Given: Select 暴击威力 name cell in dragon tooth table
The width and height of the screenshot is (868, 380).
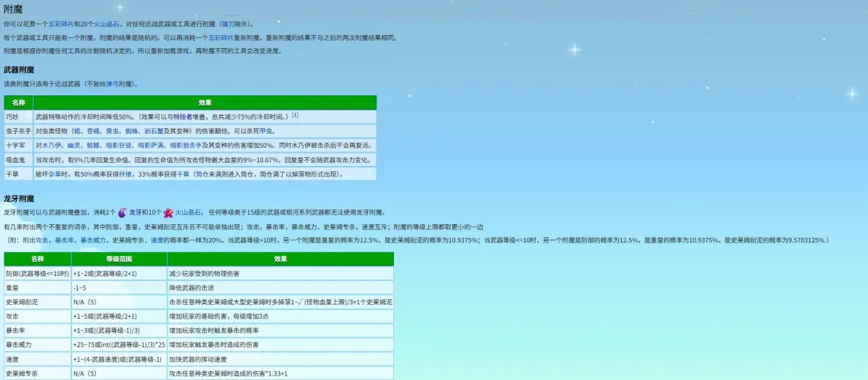Looking at the screenshot, I should 37,344.
